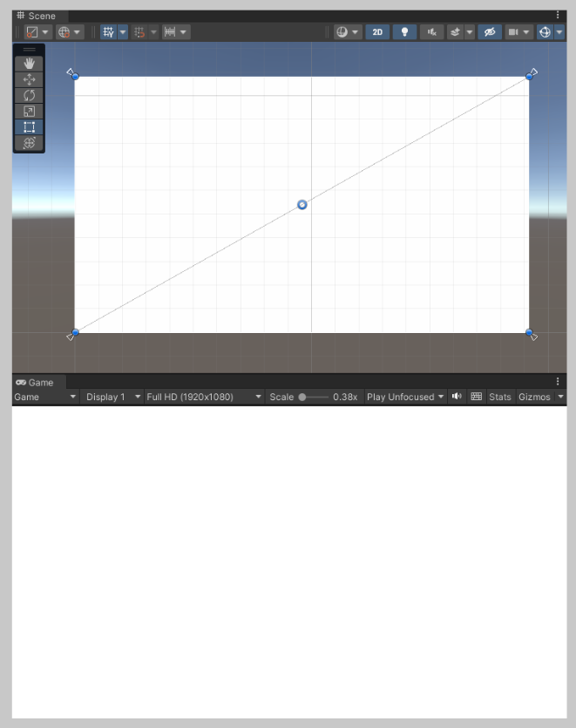Click the increment snapping icon
Image resolution: width=576 pixels, height=728 pixels.
click(x=170, y=32)
